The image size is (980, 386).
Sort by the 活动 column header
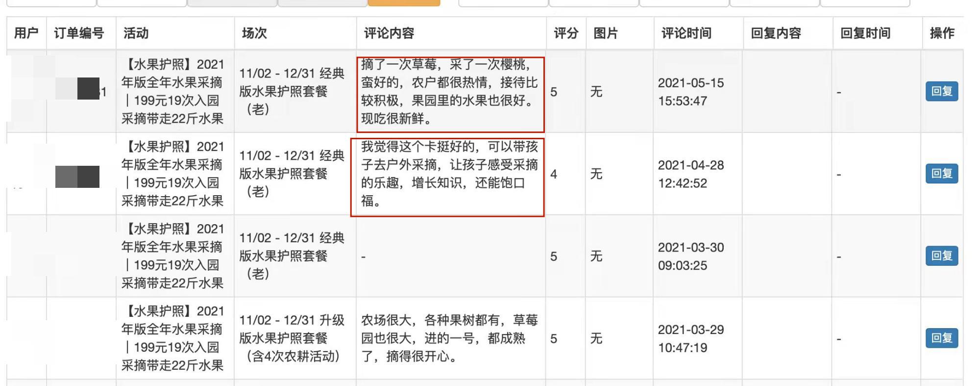coord(136,33)
